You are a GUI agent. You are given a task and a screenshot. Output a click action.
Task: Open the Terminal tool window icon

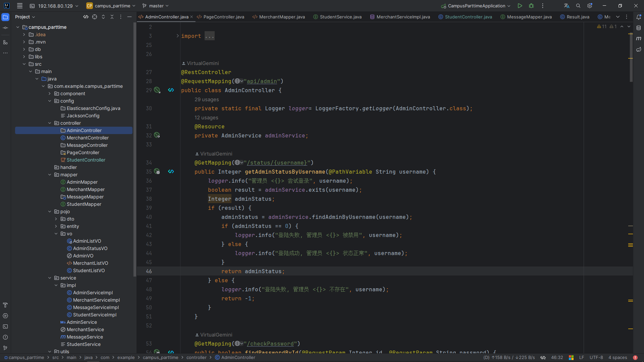point(5,326)
